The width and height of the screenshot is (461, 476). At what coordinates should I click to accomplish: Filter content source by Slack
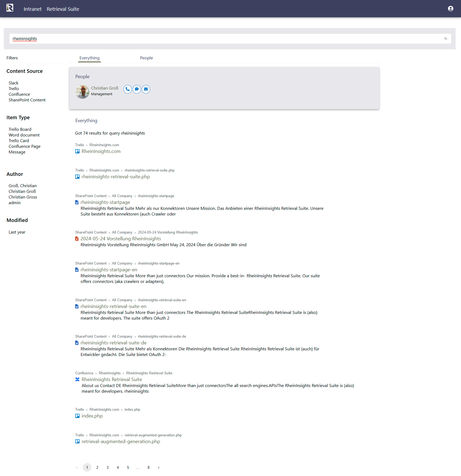point(13,83)
